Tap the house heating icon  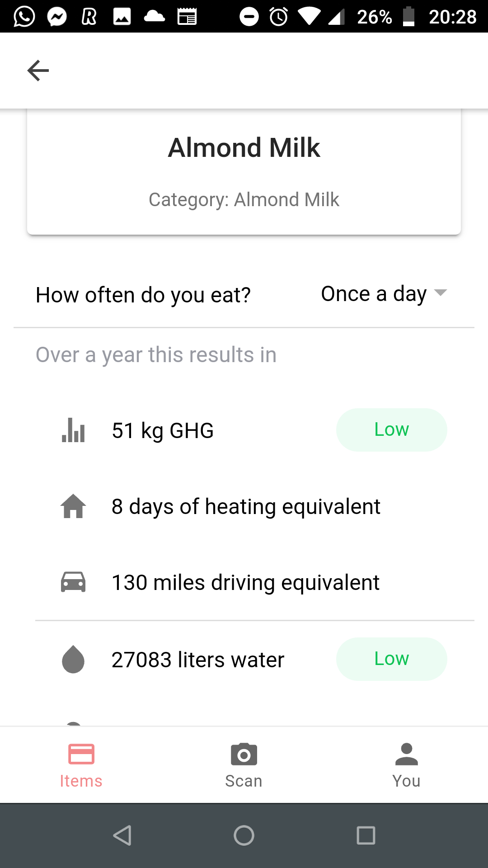(x=73, y=506)
